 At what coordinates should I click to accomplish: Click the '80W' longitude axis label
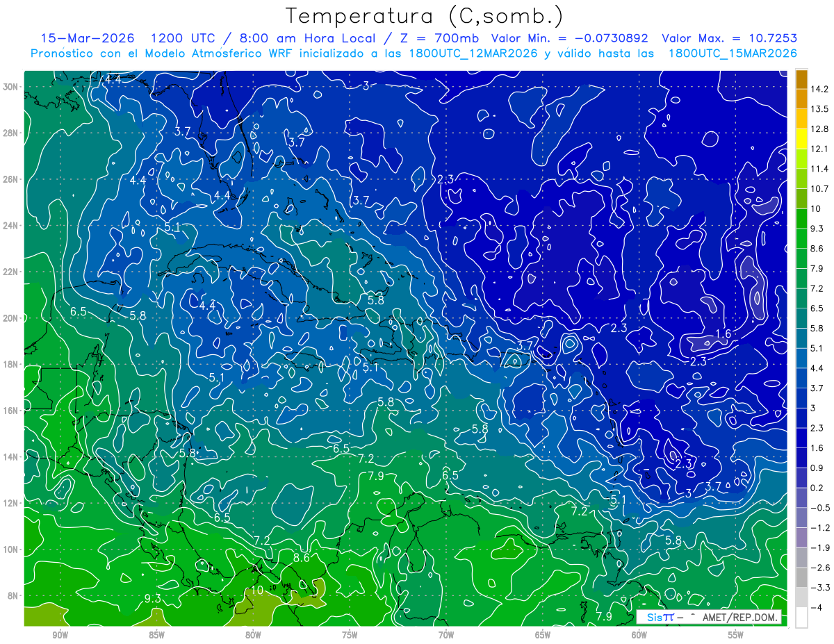tap(253, 635)
